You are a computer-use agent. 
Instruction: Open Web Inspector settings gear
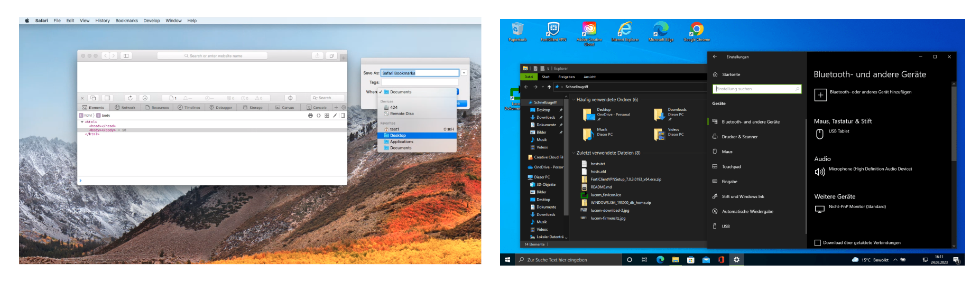click(344, 107)
